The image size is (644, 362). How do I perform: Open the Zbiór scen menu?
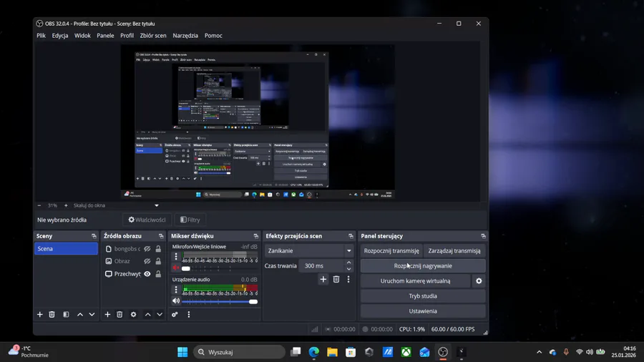pyautogui.click(x=153, y=36)
